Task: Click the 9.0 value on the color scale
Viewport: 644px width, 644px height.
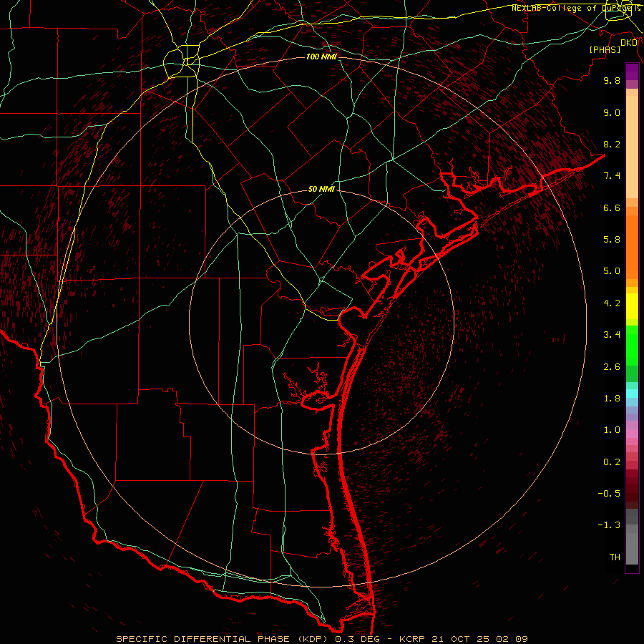Action: pyautogui.click(x=612, y=112)
